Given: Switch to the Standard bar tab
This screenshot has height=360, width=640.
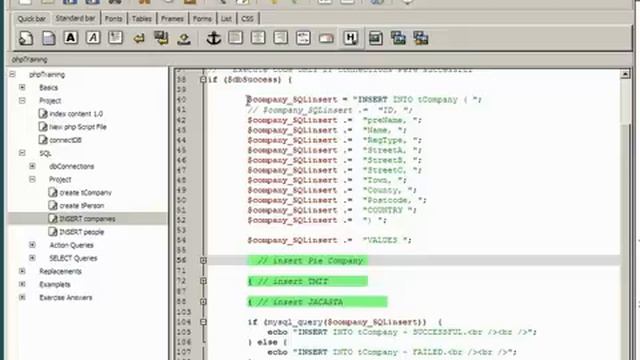Looking at the screenshot, I should click(x=76, y=18).
